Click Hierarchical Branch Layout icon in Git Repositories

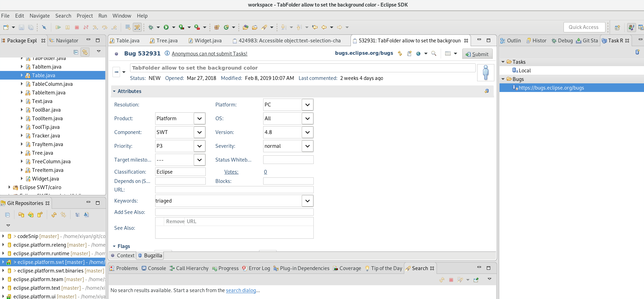77,215
